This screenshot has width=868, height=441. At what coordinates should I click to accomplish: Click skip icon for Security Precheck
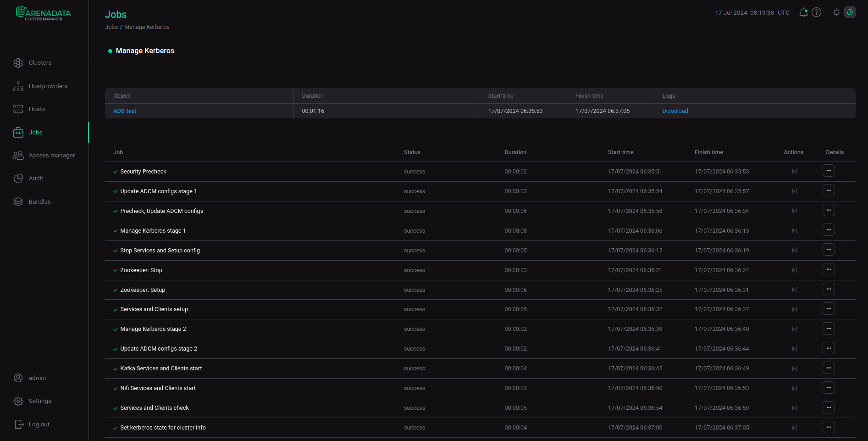tap(794, 172)
